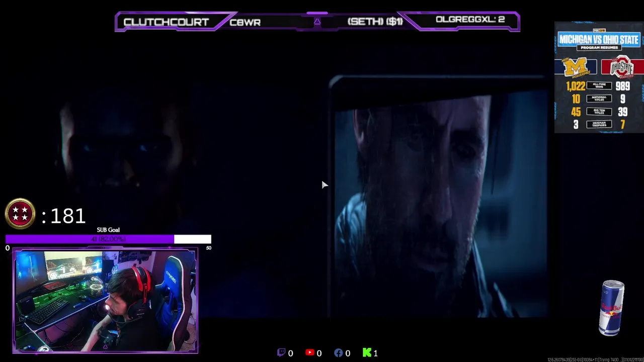The height and width of the screenshot is (362, 644).
Task: Click the Ohio State Buckeyes logo
Action: coord(622,67)
